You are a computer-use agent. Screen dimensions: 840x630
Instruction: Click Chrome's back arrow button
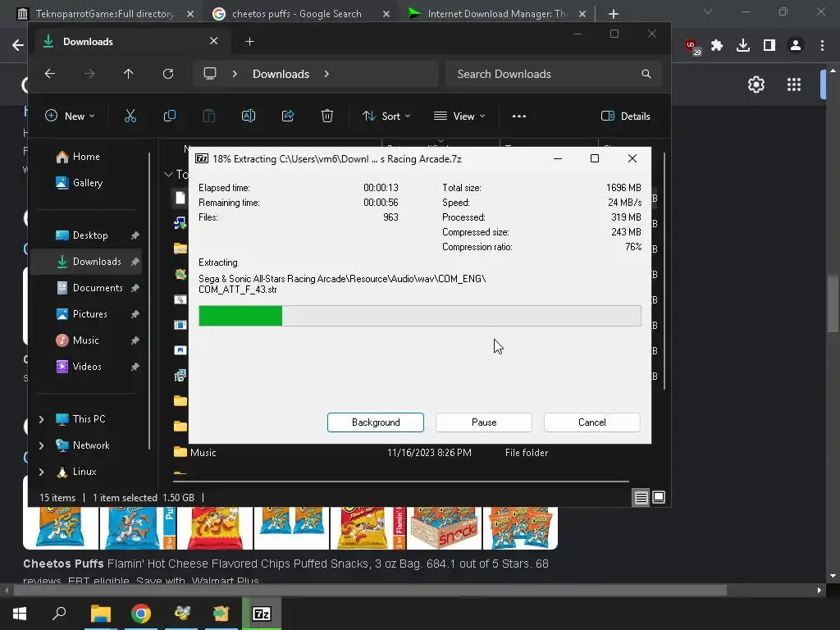[x=18, y=46]
